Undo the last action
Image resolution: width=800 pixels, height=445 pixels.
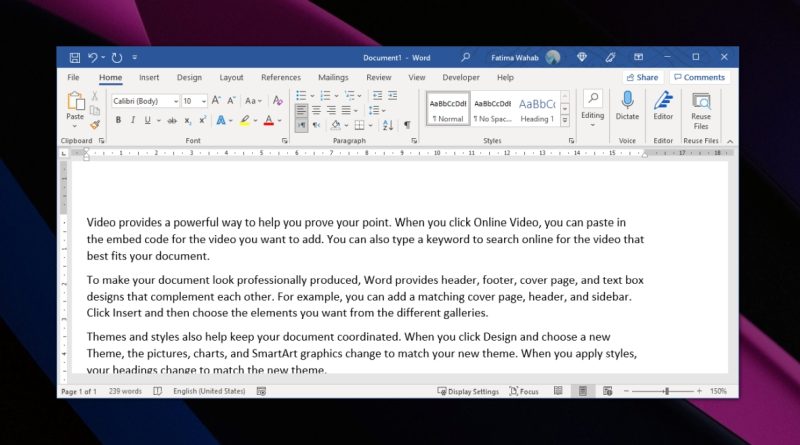click(x=92, y=58)
